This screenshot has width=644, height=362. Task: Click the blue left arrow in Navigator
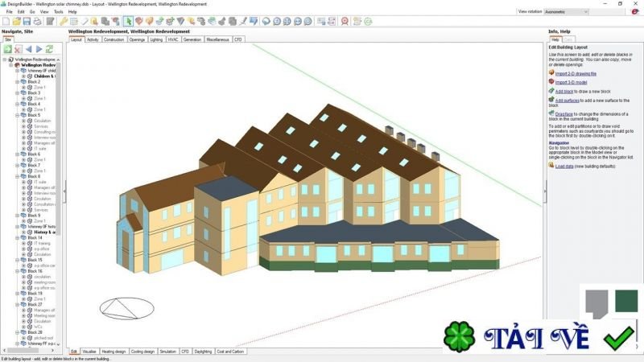click(x=28, y=49)
